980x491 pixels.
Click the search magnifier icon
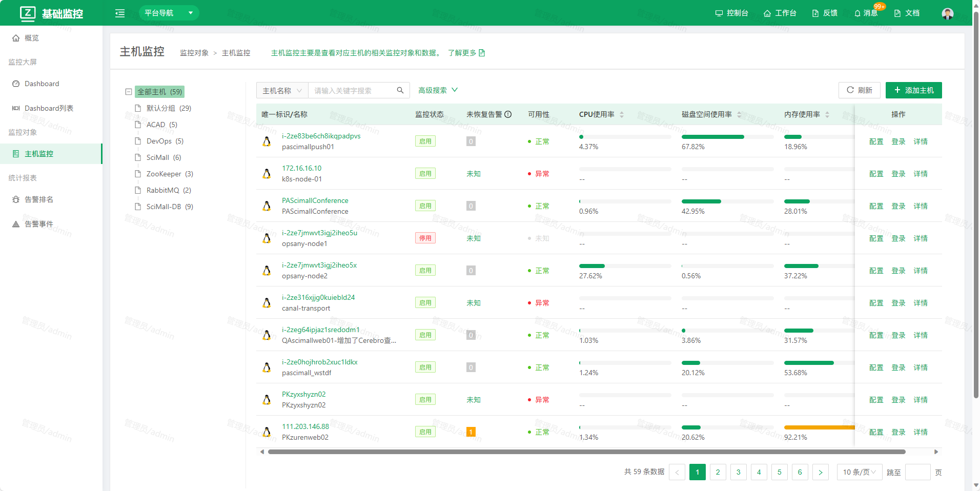click(x=400, y=90)
